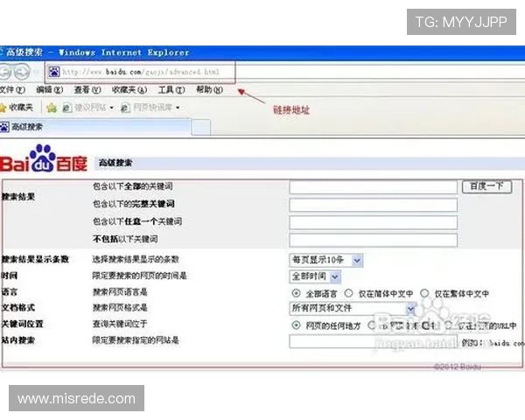Viewport: 525px width, 420px height.
Task: Open the 查看(V) menu
Action: [87, 90]
